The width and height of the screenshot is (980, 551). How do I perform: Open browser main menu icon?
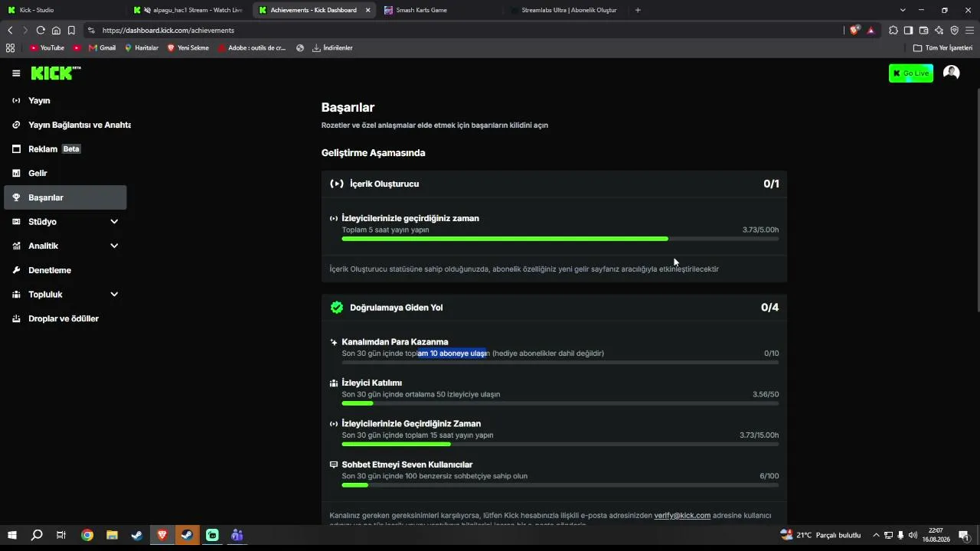coord(970,30)
